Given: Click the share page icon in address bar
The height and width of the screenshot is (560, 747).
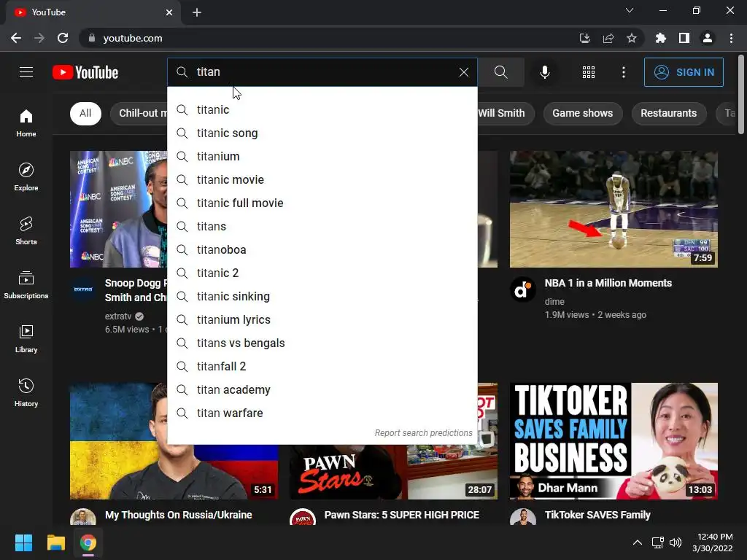Looking at the screenshot, I should tap(608, 38).
